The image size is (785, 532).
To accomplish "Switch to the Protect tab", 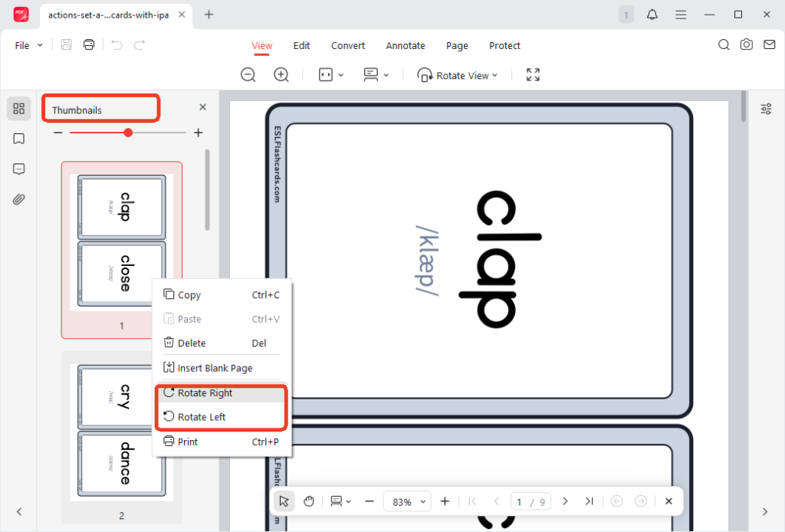I will click(x=504, y=45).
